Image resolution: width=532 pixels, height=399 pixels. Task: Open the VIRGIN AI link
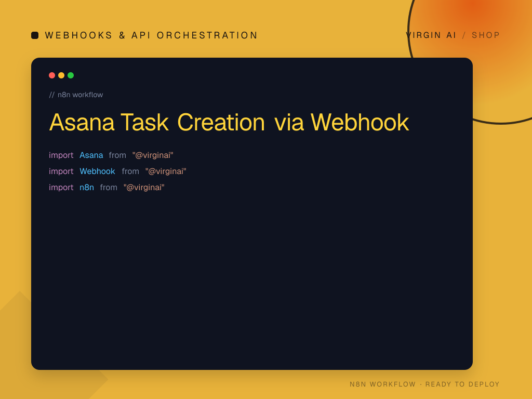coord(431,35)
